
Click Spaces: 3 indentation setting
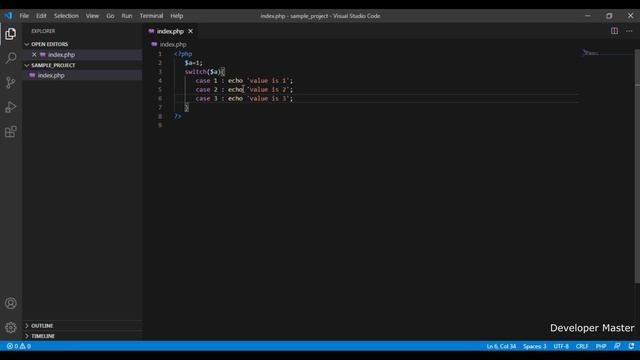point(535,346)
